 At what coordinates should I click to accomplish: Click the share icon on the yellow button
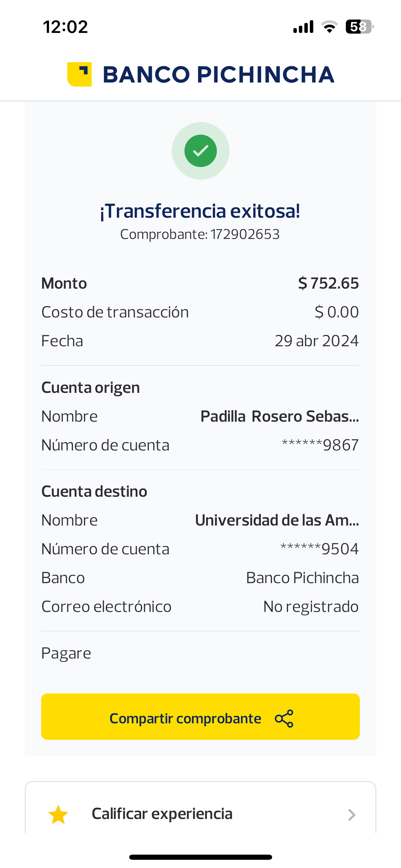tap(284, 719)
